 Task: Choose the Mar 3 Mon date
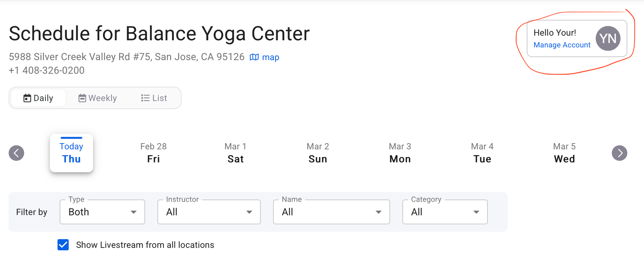[400, 153]
